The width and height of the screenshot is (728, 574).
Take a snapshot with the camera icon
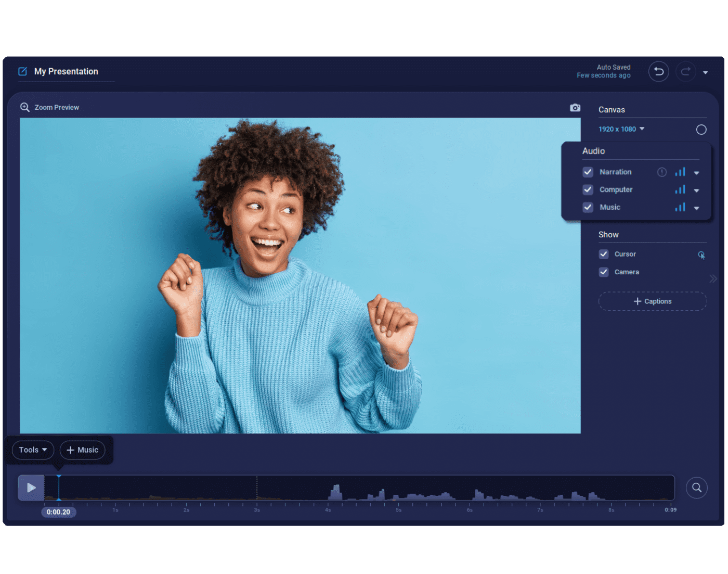575,108
